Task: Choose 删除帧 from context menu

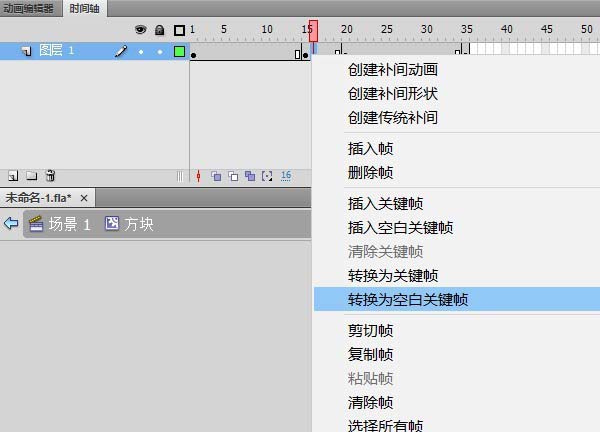Action: click(x=370, y=173)
